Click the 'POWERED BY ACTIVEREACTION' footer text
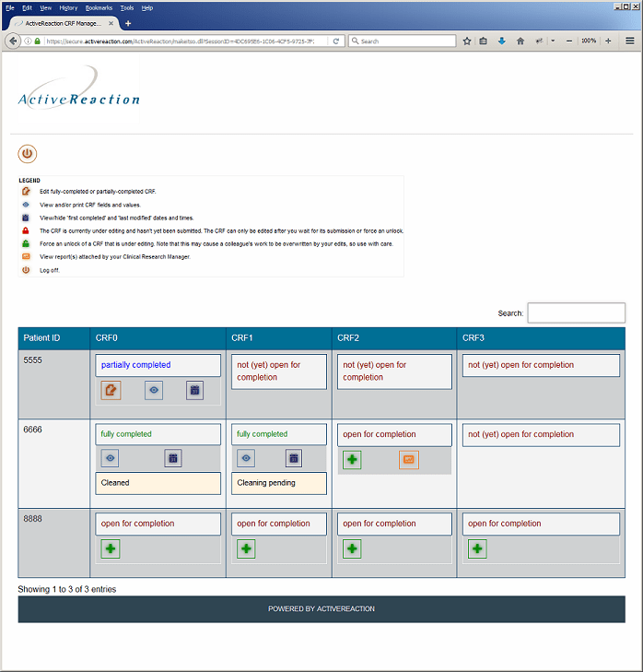 point(321,609)
